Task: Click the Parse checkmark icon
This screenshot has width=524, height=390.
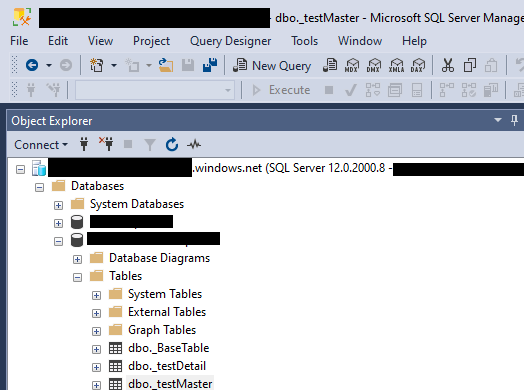Action: [351, 90]
